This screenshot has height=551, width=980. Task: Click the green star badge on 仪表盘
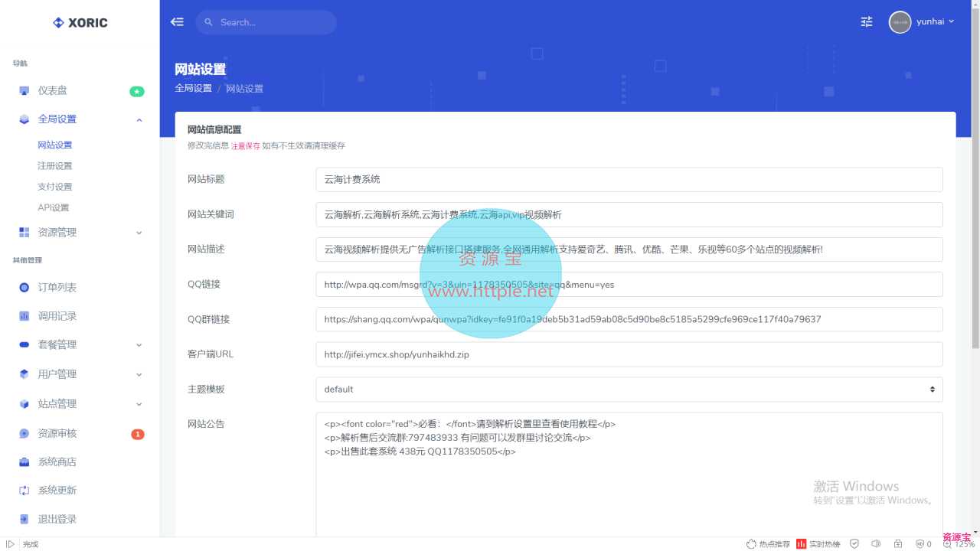pos(137,92)
